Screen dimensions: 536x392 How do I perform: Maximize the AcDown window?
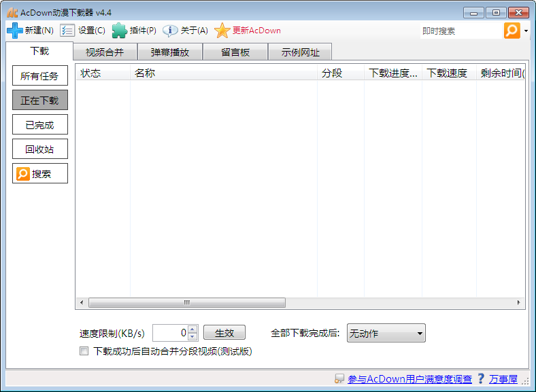496,13
